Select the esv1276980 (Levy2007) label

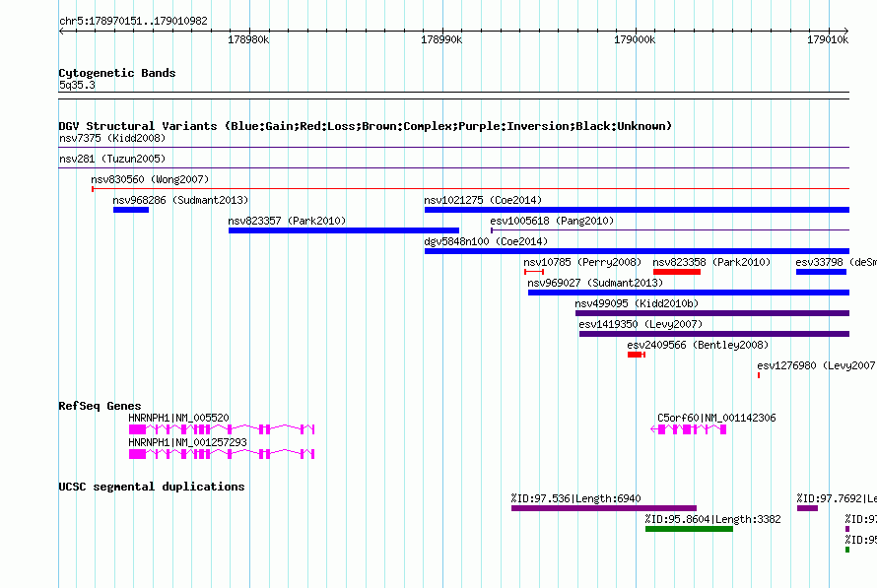coord(817,365)
